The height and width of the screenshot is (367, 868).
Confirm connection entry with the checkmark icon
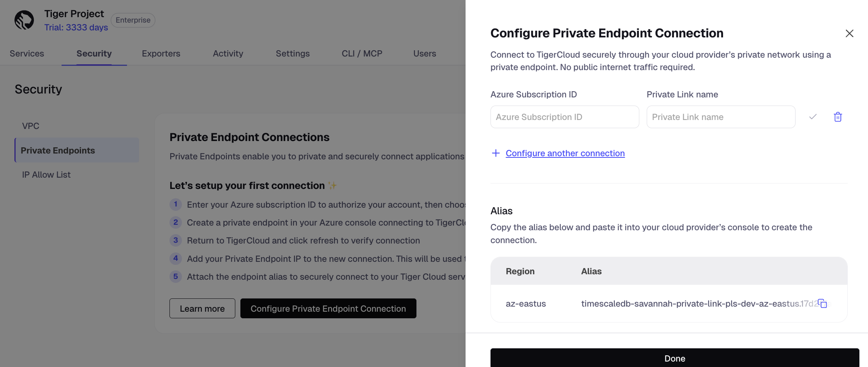812,117
